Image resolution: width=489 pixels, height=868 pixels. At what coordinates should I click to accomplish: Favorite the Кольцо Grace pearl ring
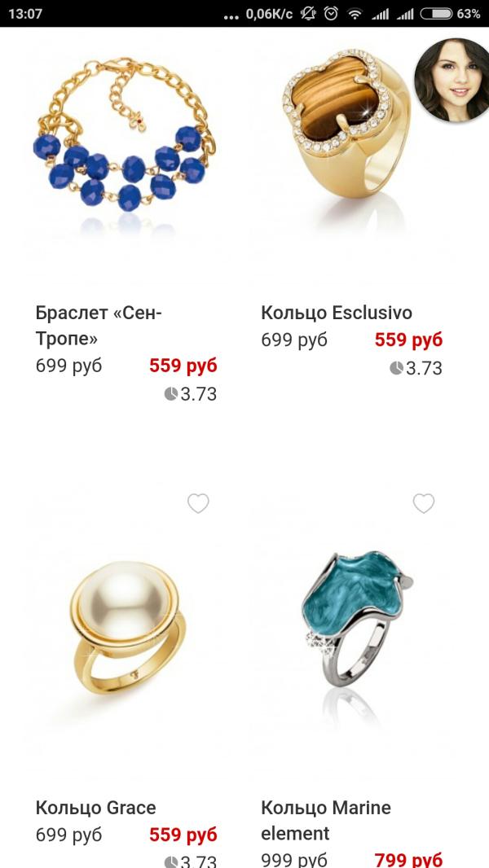click(x=198, y=503)
